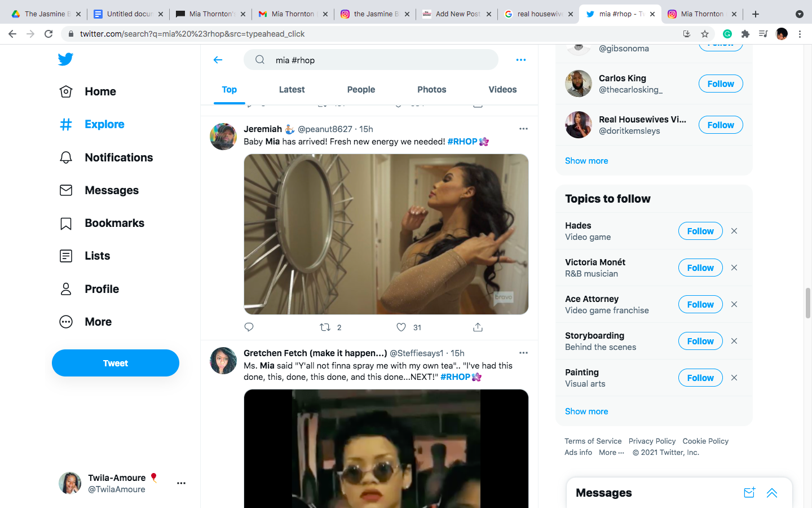812x508 pixels.
Task: Follow the Painting topic
Action: click(x=700, y=378)
